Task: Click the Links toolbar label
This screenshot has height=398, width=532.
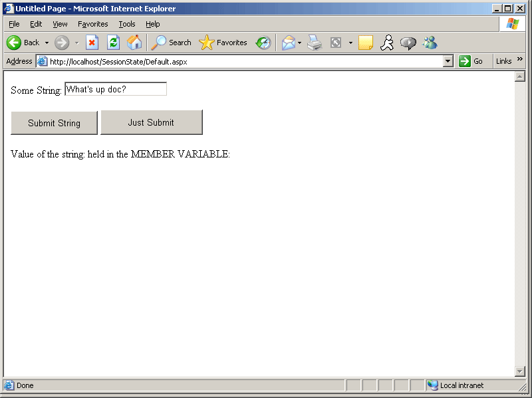Action: [503, 61]
